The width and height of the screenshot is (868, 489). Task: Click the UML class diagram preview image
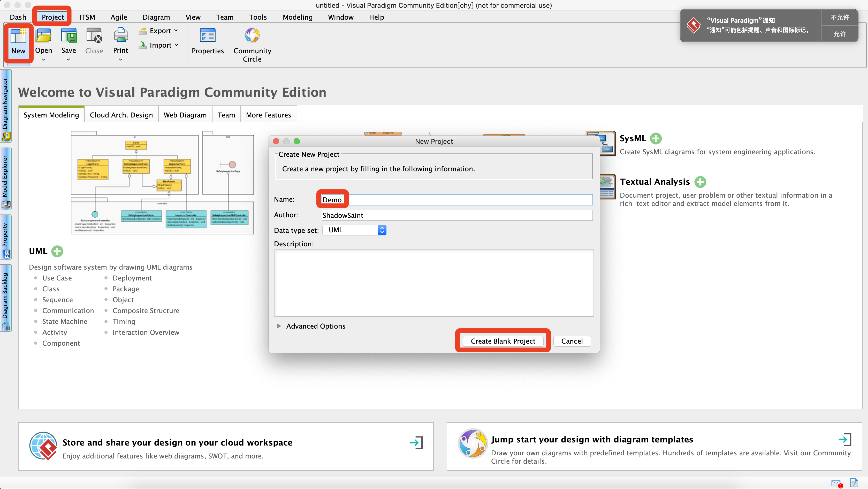pos(162,182)
